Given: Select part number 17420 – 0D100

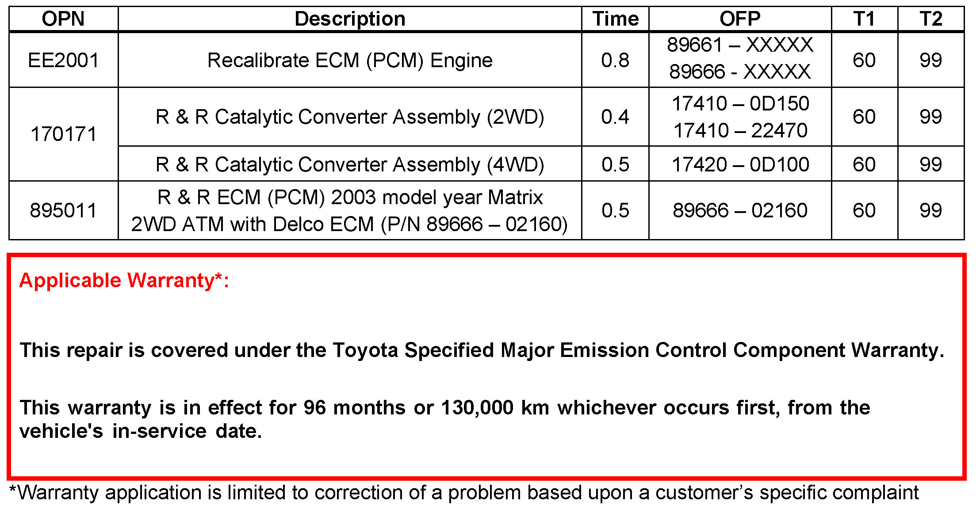Looking at the screenshot, I should [740, 164].
